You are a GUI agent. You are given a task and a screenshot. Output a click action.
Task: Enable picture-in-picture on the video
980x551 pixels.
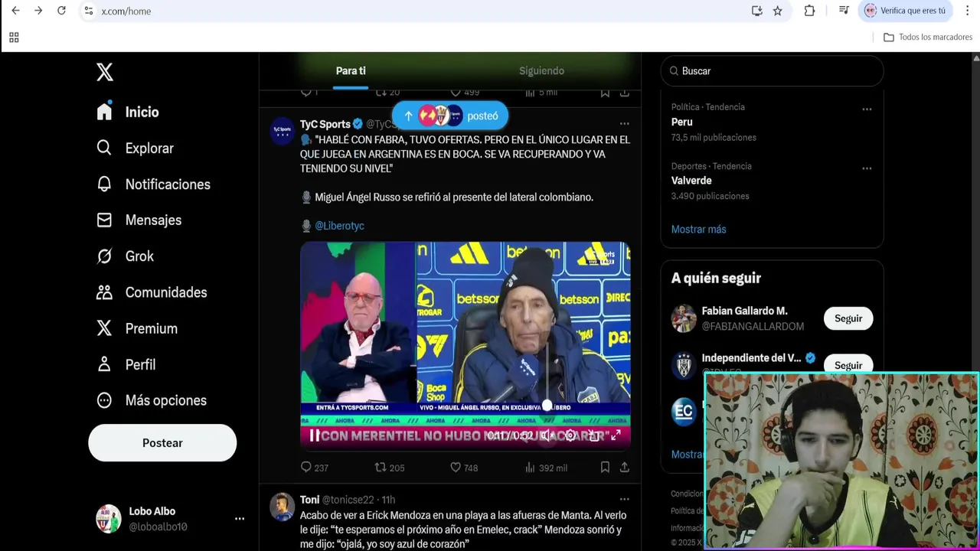point(593,435)
